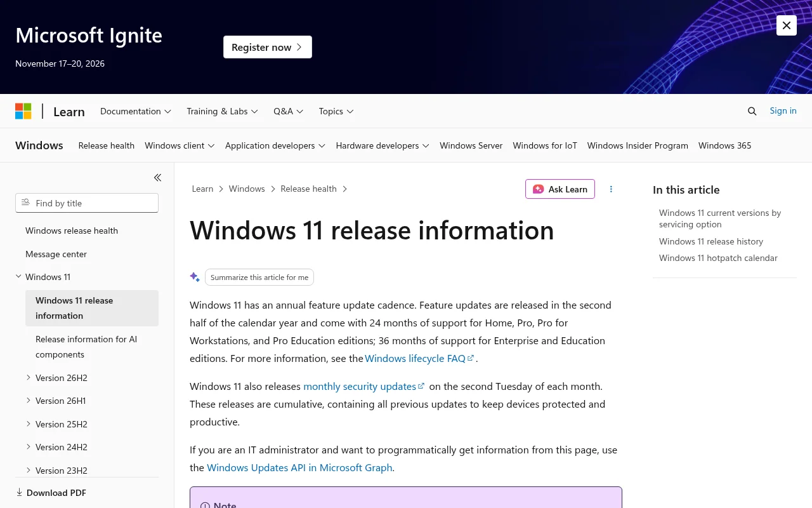Navigate to Windows 365
The height and width of the screenshot is (508, 812).
tap(724, 145)
